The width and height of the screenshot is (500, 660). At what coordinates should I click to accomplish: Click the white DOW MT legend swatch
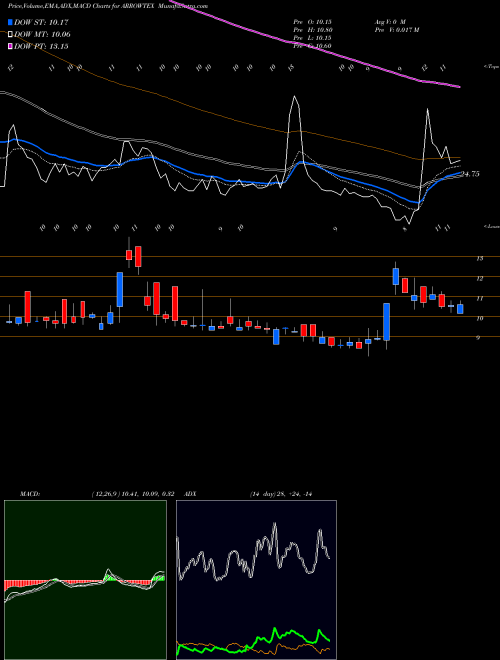click(10, 35)
